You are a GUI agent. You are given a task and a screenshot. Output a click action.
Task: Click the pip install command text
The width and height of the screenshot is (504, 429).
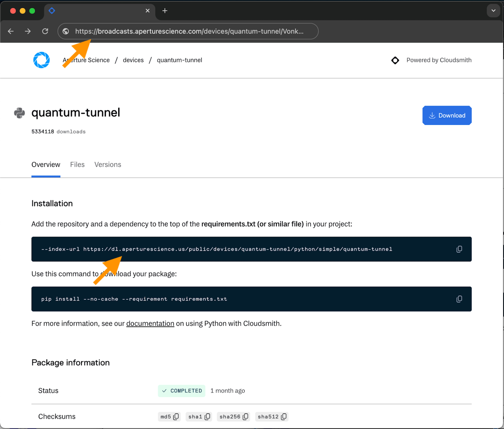tap(134, 299)
